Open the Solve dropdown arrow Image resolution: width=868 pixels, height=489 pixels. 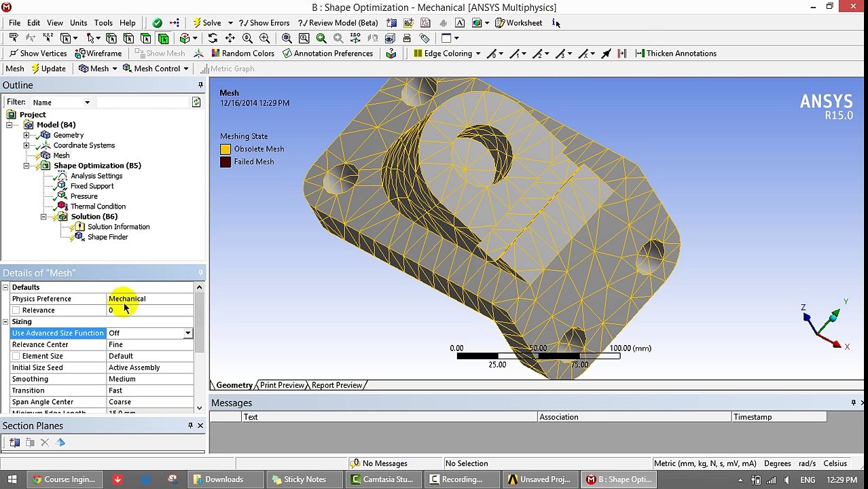pos(230,22)
